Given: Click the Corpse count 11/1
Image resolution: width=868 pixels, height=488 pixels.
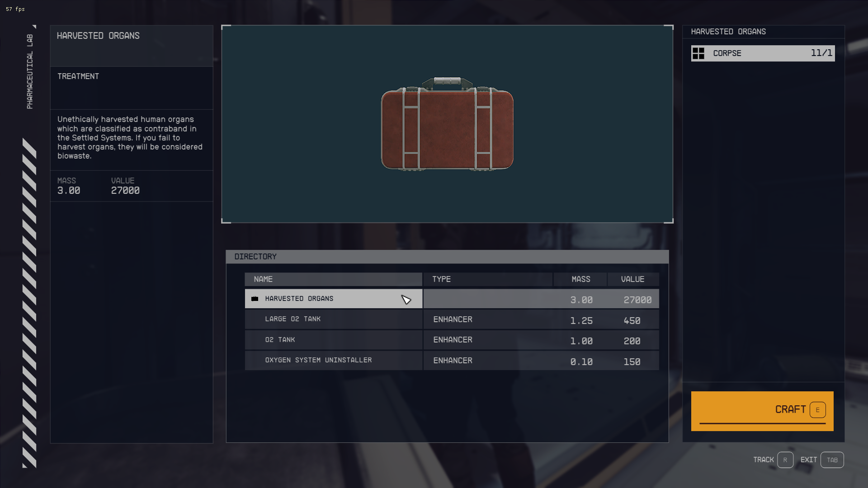Looking at the screenshot, I should [821, 53].
